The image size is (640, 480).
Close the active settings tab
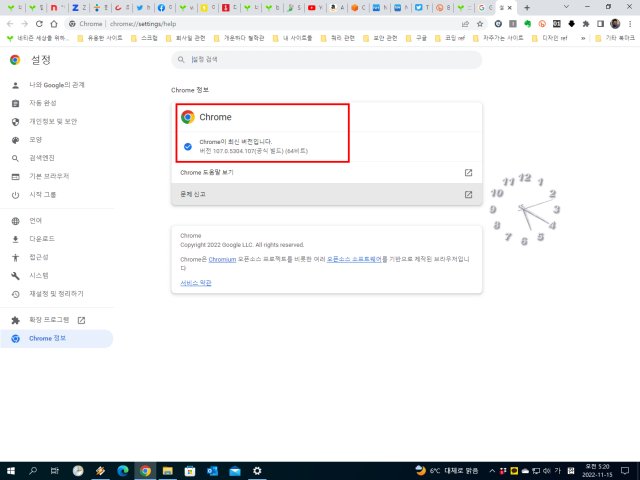510,7
